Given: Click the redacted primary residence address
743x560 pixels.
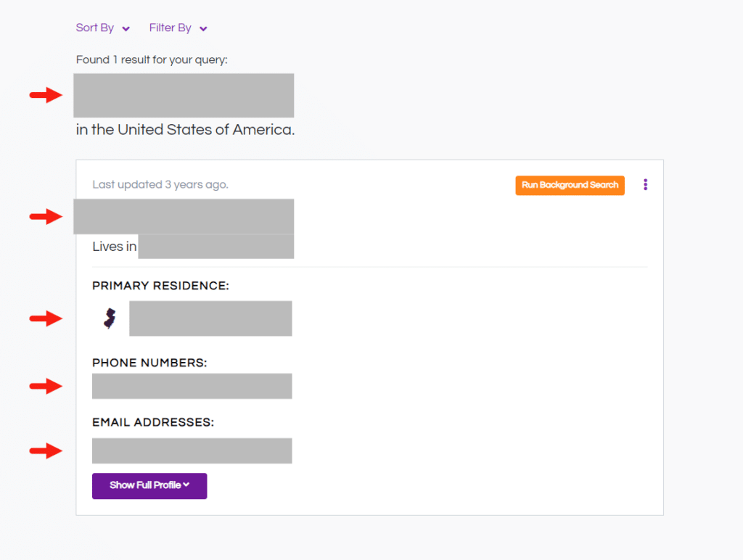Looking at the screenshot, I should pyautogui.click(x=210, y=318).
